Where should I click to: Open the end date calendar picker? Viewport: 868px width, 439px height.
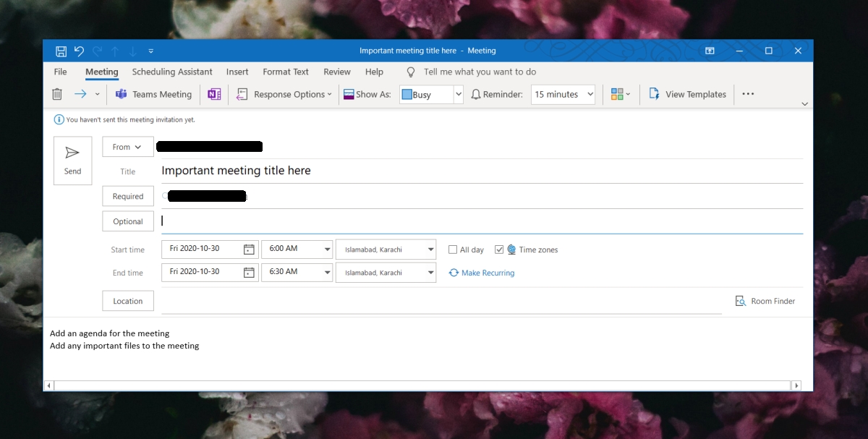click(249, 273)
